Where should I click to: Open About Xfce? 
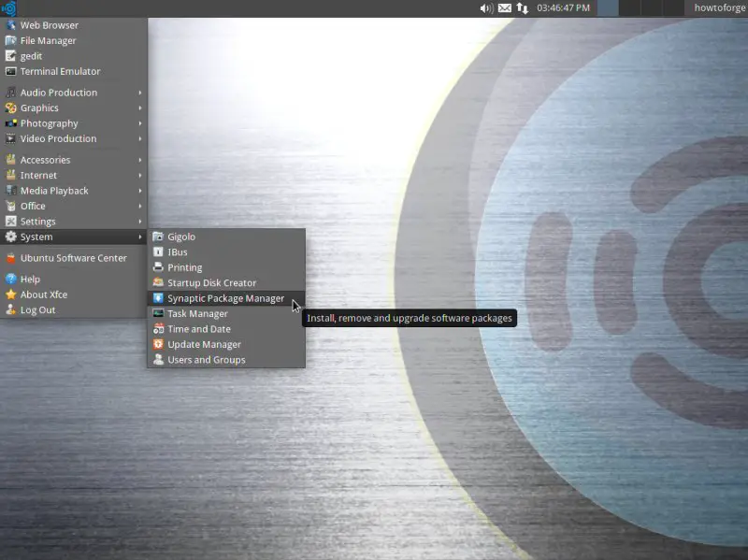(x=74, y=294)
